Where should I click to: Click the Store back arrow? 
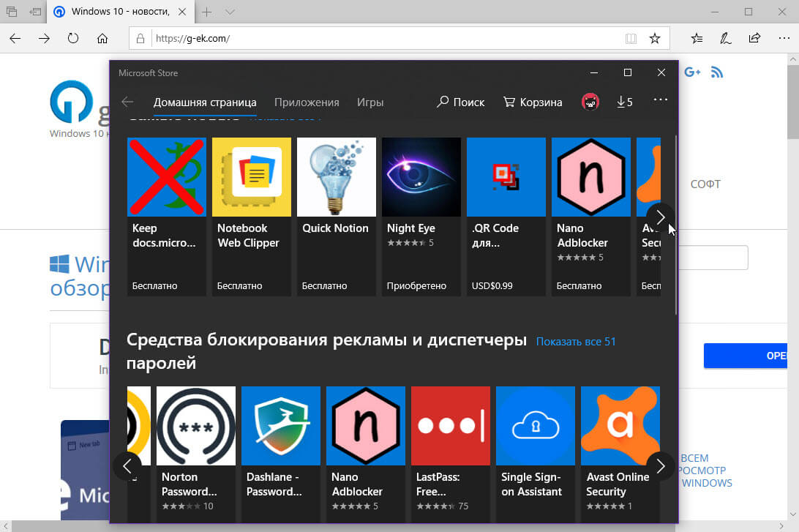tap(127, 102)
